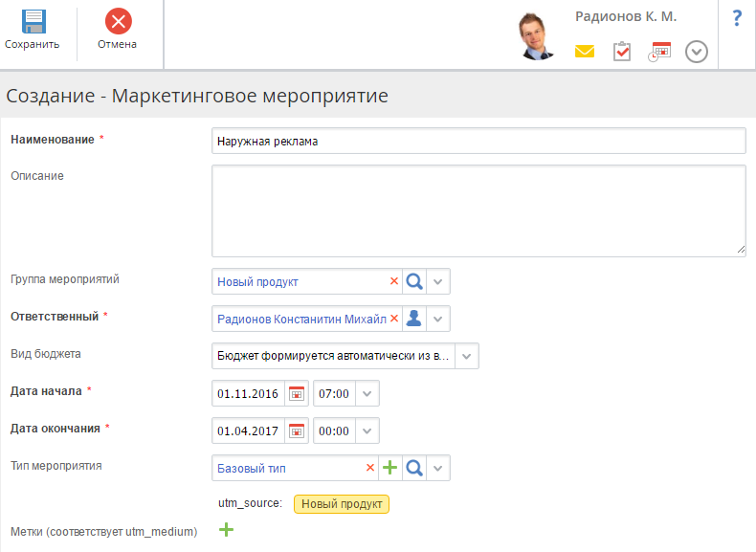This screenshot has width=756, height=552.
Task: Clear the Группа мероприятий value with red X
Action: [x=393, y=281]
